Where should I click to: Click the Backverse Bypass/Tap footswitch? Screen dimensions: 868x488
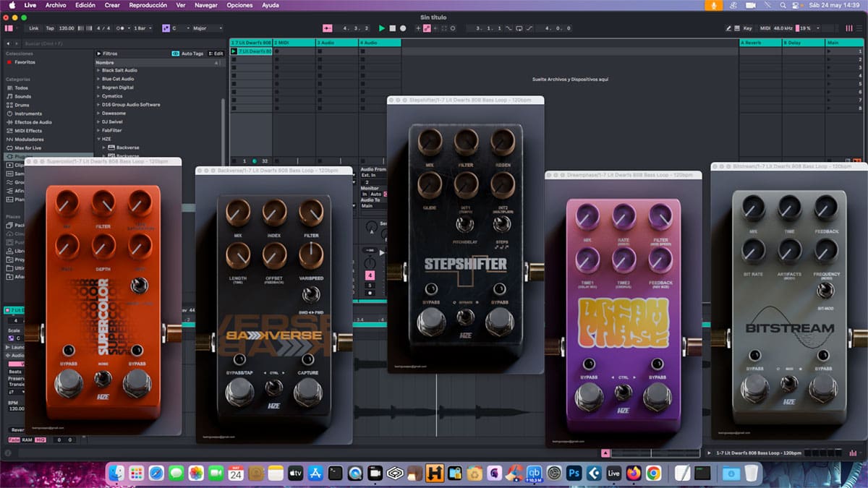pyautogui.click(x=239, y=391)
